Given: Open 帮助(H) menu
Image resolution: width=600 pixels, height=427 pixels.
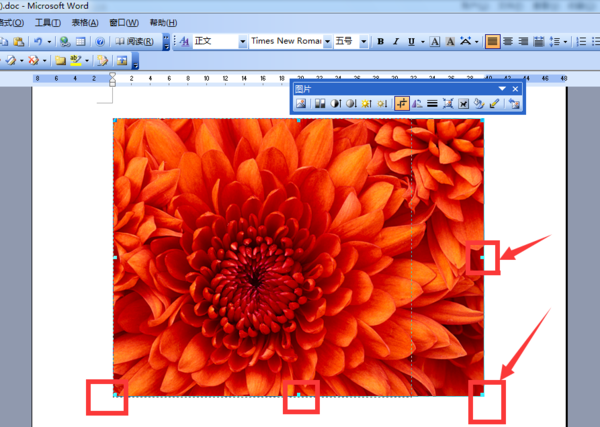Looking at the screenshot, I should click(163, 23).
